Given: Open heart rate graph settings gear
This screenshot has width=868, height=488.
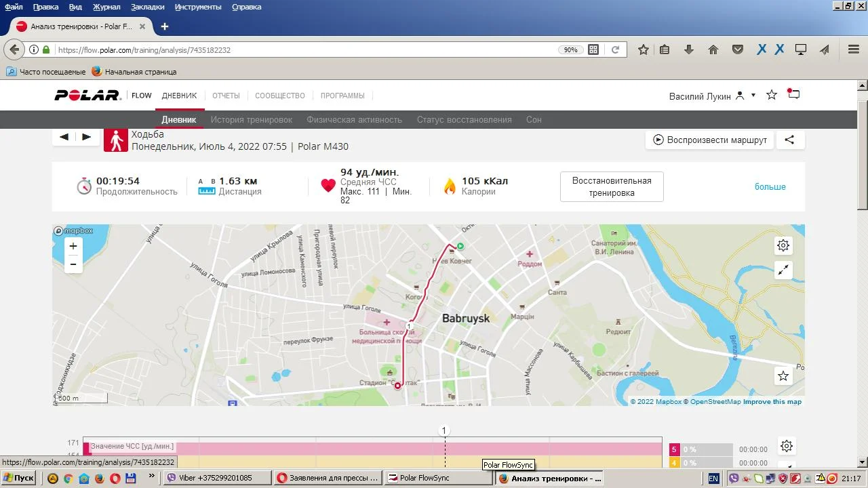Looking at the screenshot, I should pos(787,446).
